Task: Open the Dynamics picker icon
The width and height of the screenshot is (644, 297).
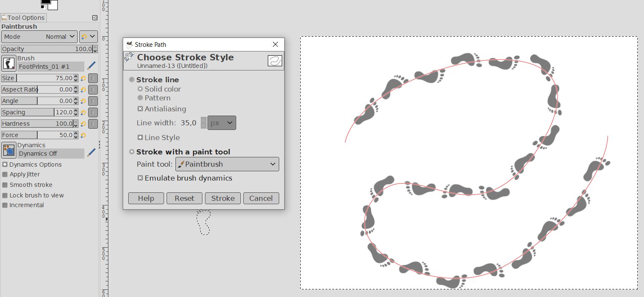Action: pyautogui.click(x=9, y=150)
